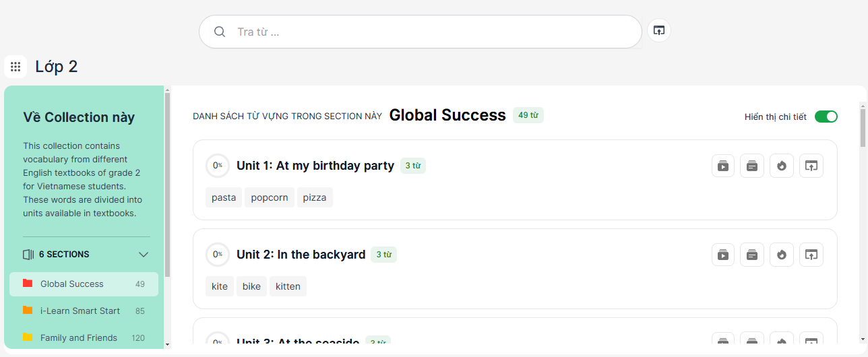Screen dimensions: 868x357
Task: Click the export window icon for Unit 1
Action: tap(811, 166)
